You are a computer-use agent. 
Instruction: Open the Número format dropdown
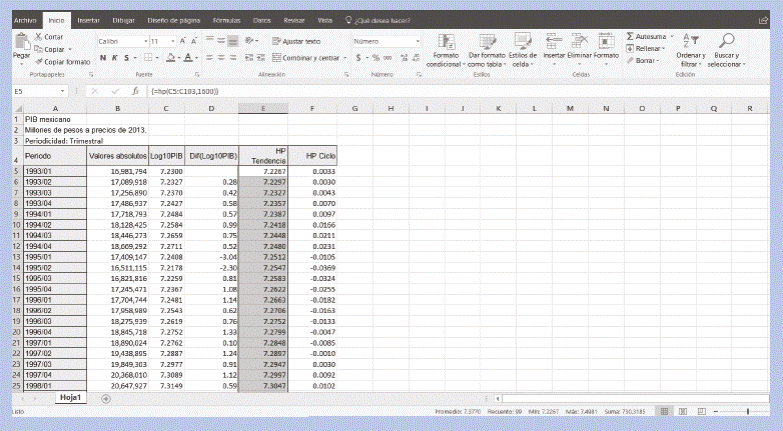click(x=418, y=41)
